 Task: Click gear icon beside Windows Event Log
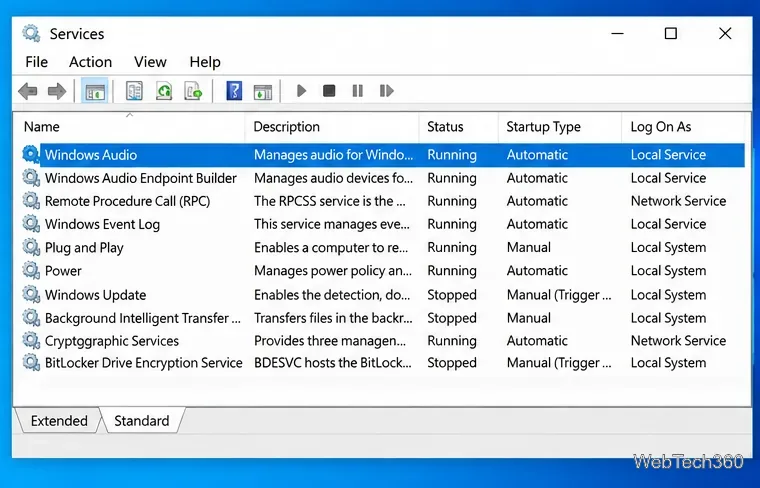tap(31, 224)
